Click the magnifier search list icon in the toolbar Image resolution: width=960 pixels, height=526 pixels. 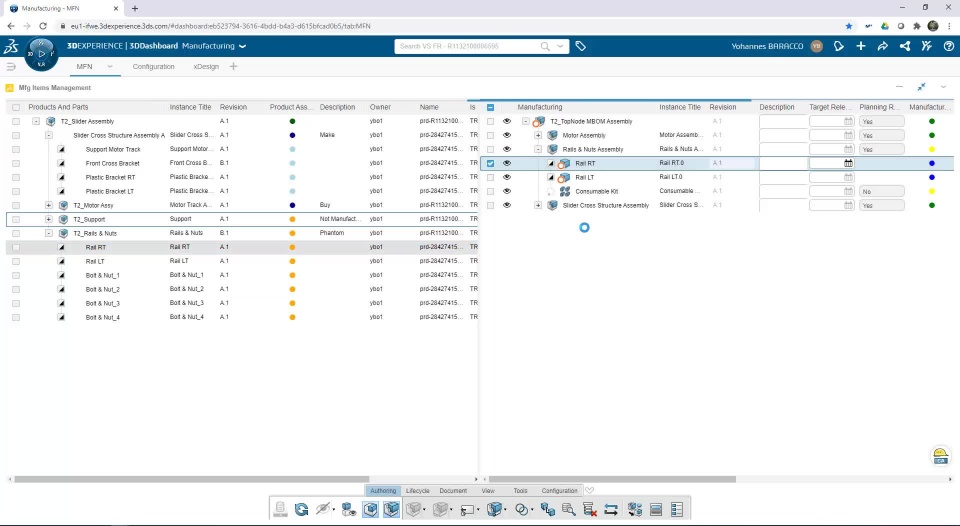click(x=568, y=509)
